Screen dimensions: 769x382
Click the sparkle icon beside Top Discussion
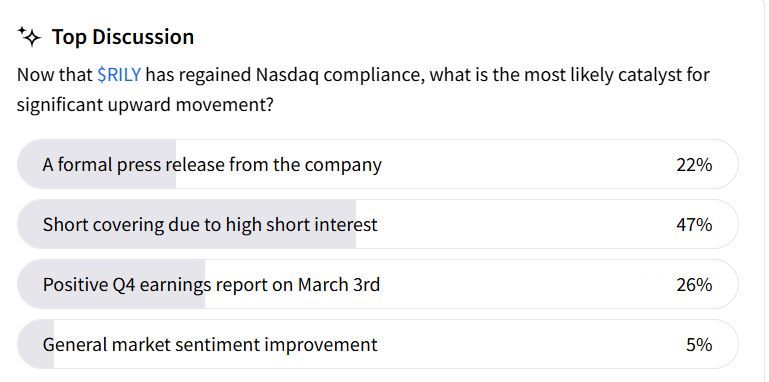point(29,37)
